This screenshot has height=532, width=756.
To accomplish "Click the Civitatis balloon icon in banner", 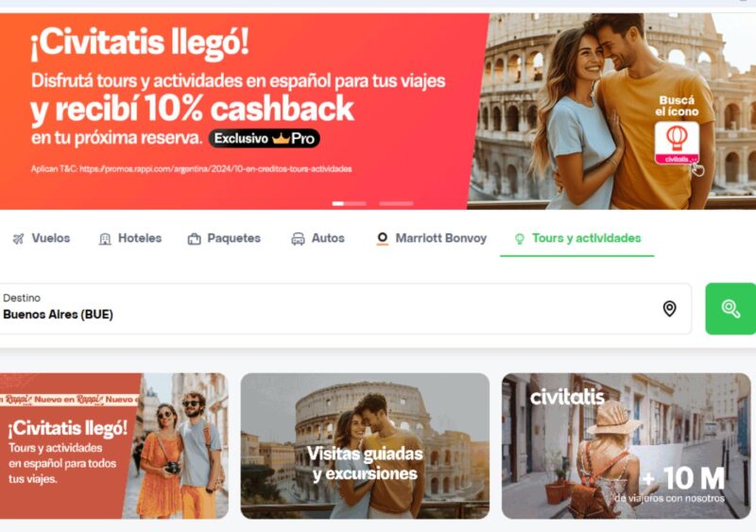I will (677, 143).
